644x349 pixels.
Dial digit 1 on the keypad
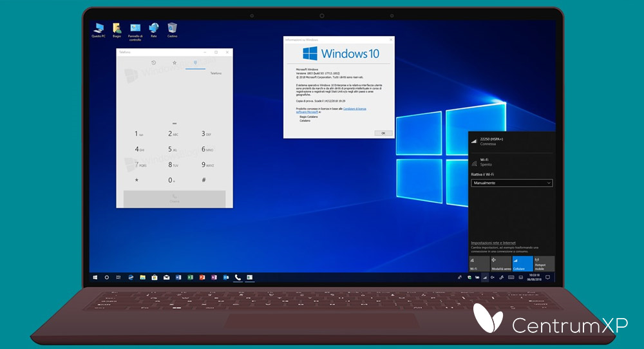[x=139, y=134]
